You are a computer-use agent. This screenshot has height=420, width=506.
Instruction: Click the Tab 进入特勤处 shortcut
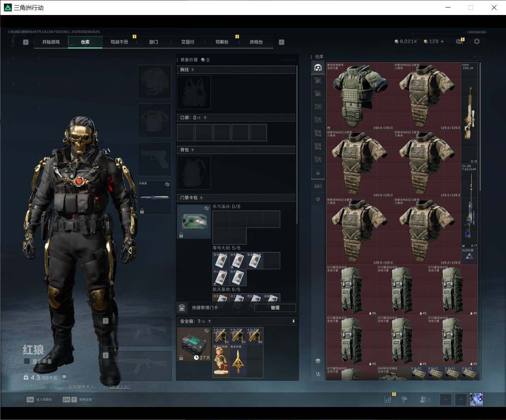click(39, 399)
